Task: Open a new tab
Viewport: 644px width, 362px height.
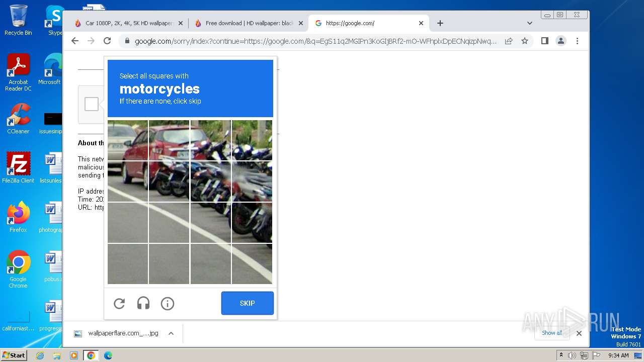Action: [x=440, y=23]
